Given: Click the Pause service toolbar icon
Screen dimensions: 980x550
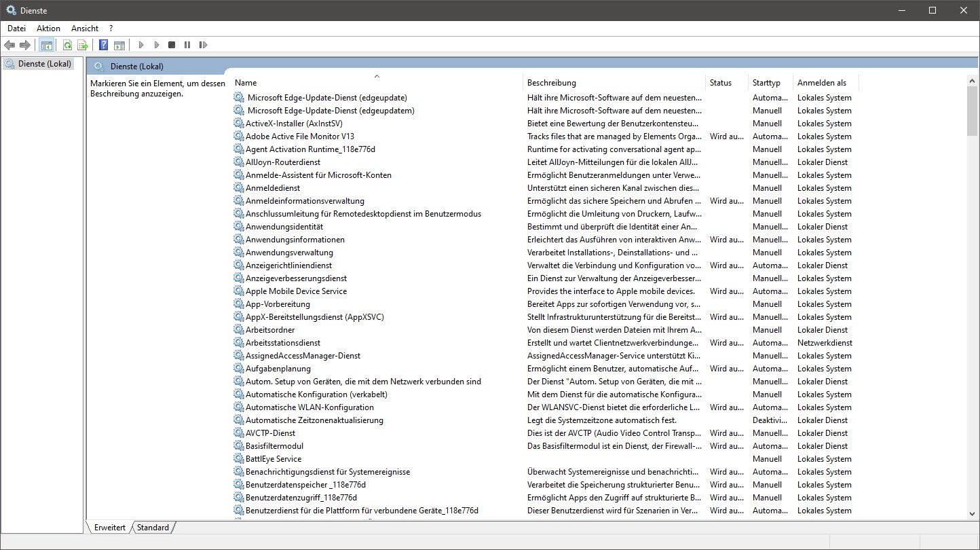Looking at the screenshot, I should 187,45.
